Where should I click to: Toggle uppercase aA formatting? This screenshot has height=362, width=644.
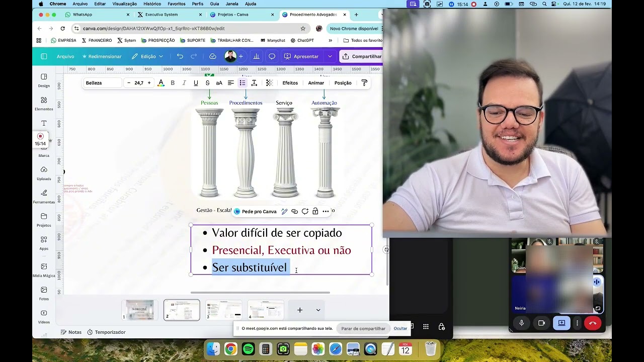tap(219, 83)
